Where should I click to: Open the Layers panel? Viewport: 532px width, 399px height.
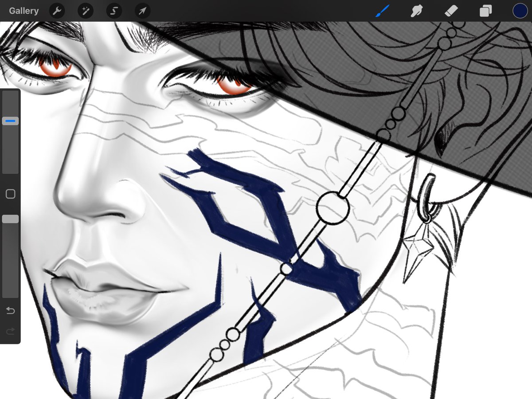click(x=485, y=11)
